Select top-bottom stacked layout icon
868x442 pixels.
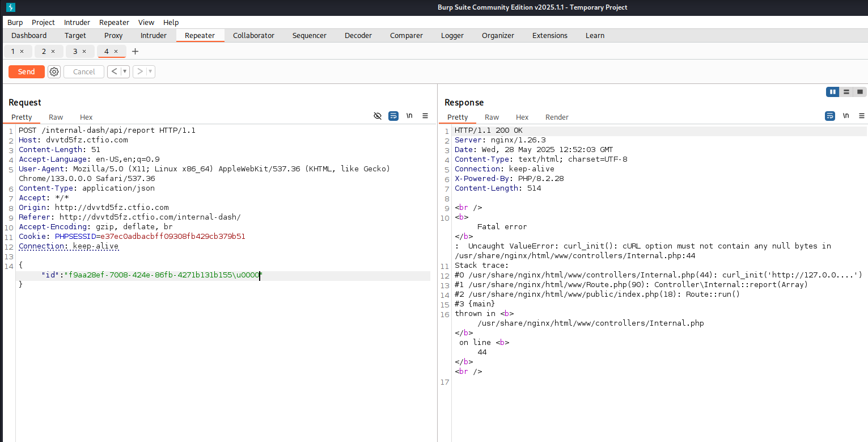(846, 92)
